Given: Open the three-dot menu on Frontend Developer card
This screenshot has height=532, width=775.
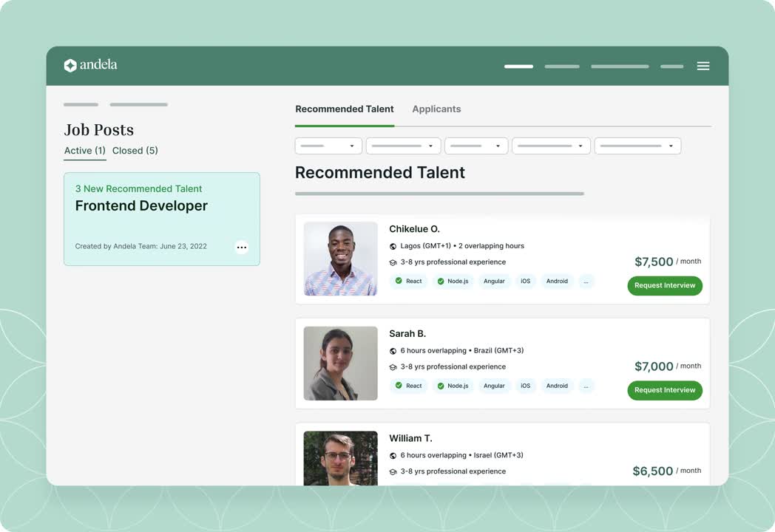Looking at the screenshot, I should [x=242, y=248].
